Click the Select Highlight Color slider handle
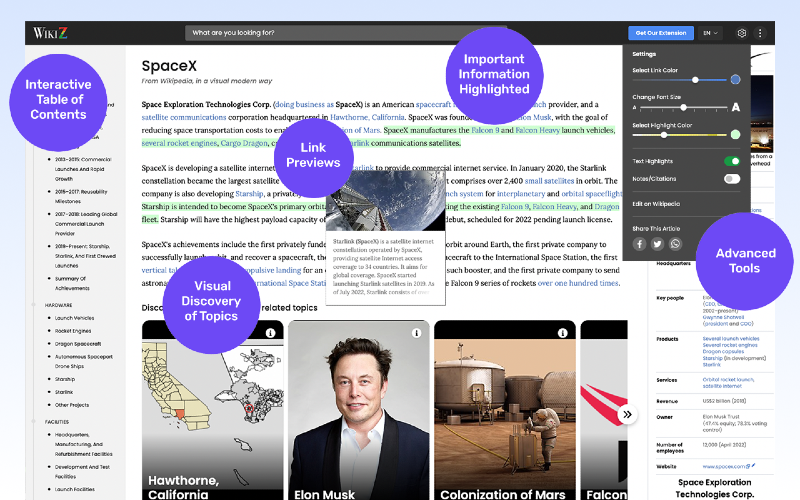 tap(663, 135)
